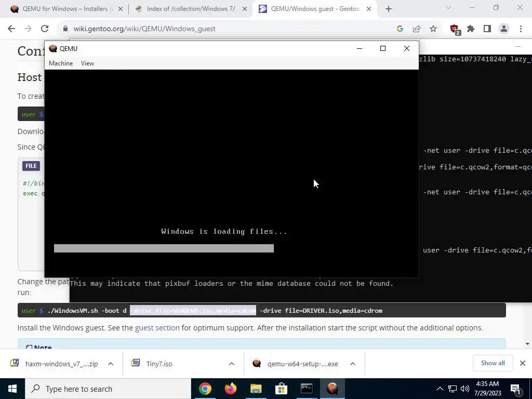Open the Extensions puzzle menu

(x=471, y=29)
